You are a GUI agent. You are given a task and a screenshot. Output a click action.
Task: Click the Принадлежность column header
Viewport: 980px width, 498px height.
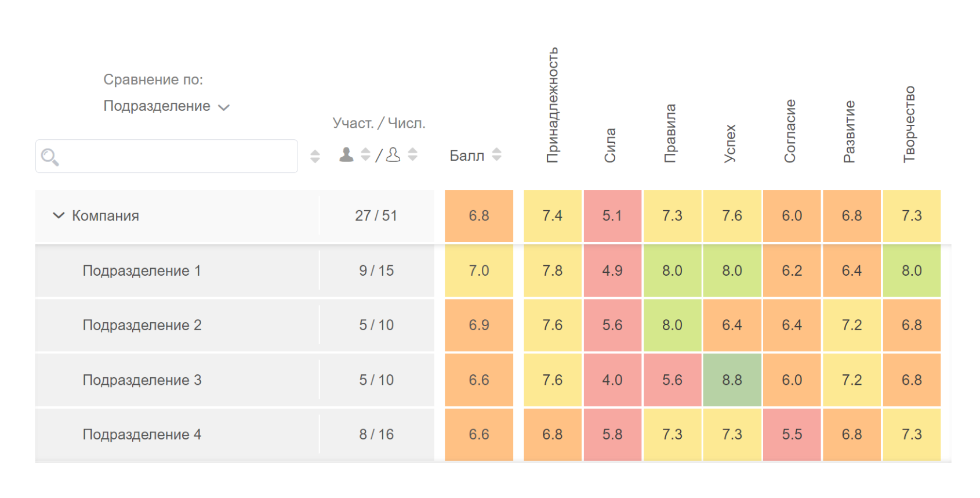[x=553, y=104]
